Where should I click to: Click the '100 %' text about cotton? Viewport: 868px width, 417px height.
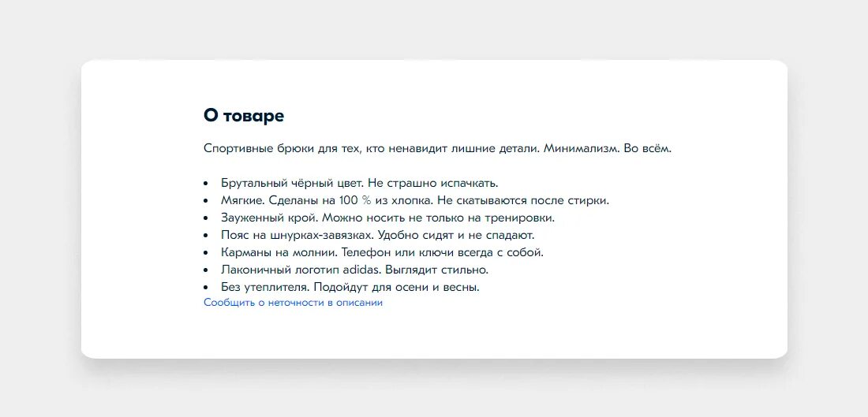[x=355, y=200]
